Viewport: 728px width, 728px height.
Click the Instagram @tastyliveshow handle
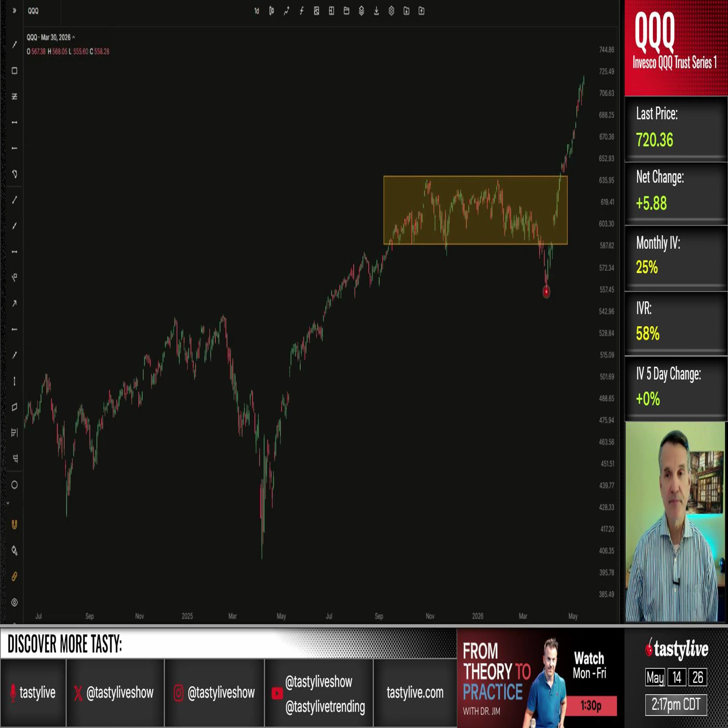[214, 692]
